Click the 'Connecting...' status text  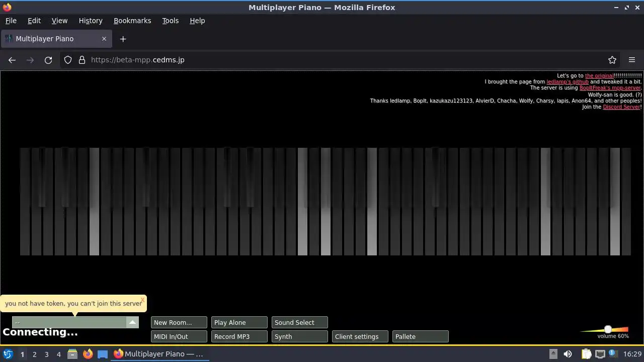coord(40,332)
